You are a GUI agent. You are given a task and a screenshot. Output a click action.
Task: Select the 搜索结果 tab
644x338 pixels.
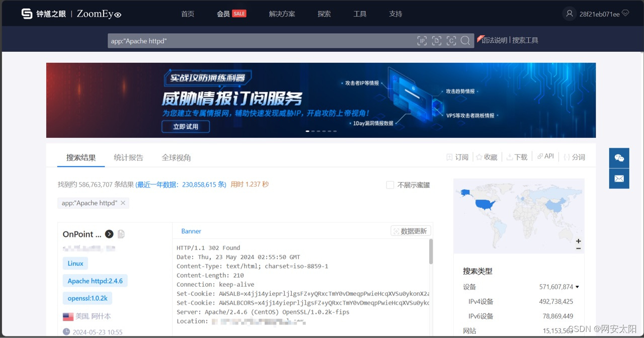click(x=81, y=158)
